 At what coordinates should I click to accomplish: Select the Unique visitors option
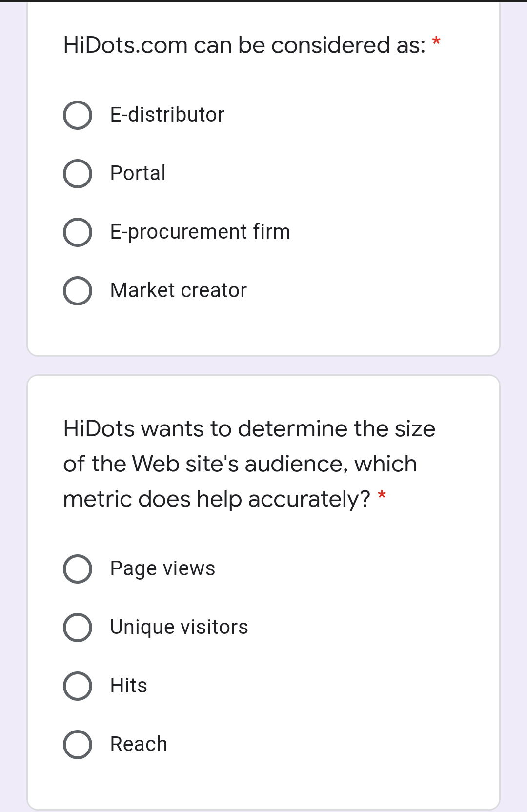click(x=78, y=627)
